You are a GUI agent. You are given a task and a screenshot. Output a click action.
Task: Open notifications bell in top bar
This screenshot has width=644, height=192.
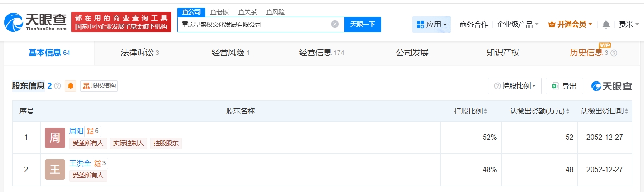point(606,25)
